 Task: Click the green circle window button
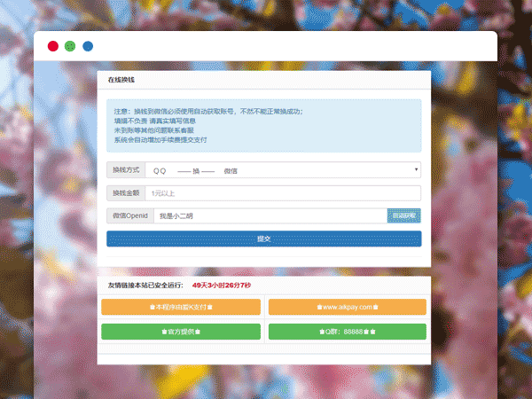(x=70, y=46)
